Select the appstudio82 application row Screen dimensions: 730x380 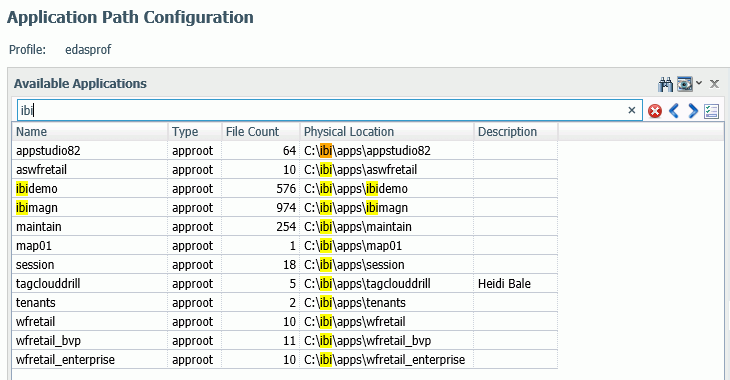point(285,151)
